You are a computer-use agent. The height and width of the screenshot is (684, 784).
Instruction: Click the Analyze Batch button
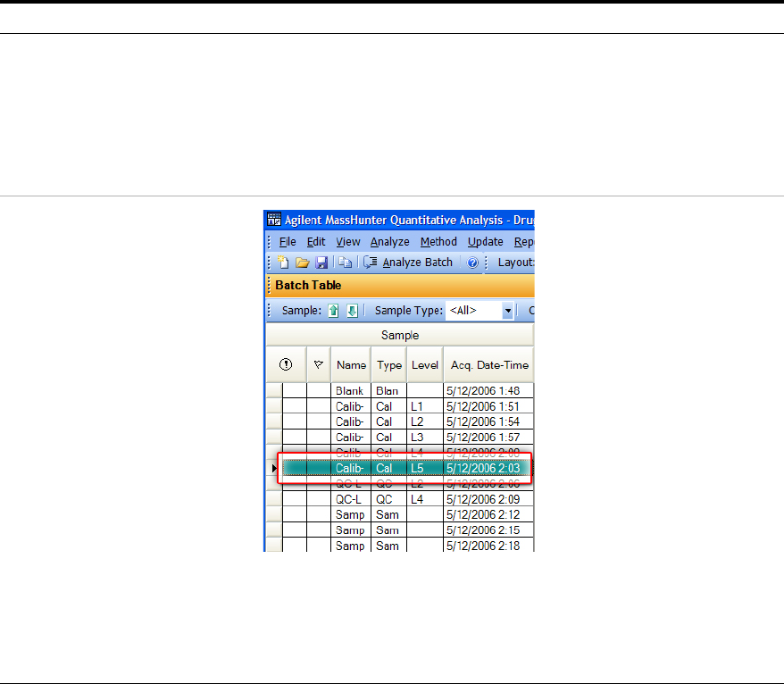[x=407, y=263]
